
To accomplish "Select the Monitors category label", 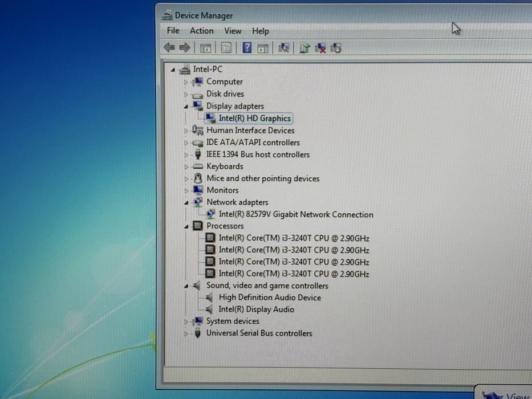I will [x=222, y=190].
